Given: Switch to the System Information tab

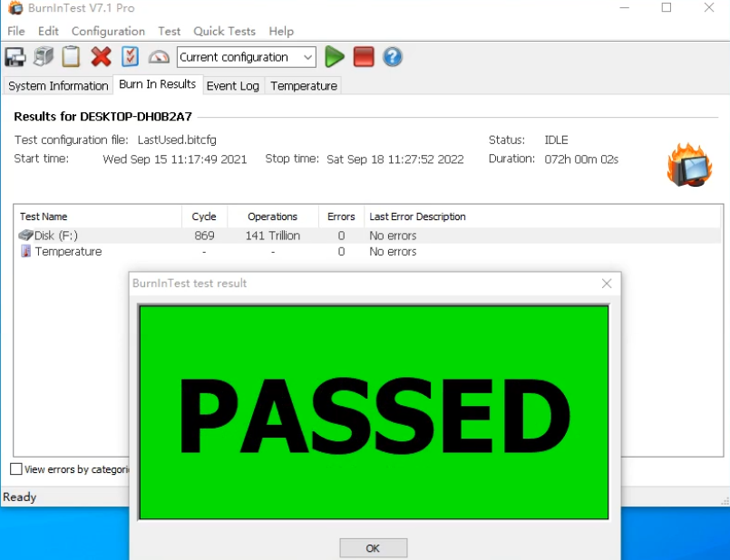Looking at the screenshot, I should click(x=58, y=86).
